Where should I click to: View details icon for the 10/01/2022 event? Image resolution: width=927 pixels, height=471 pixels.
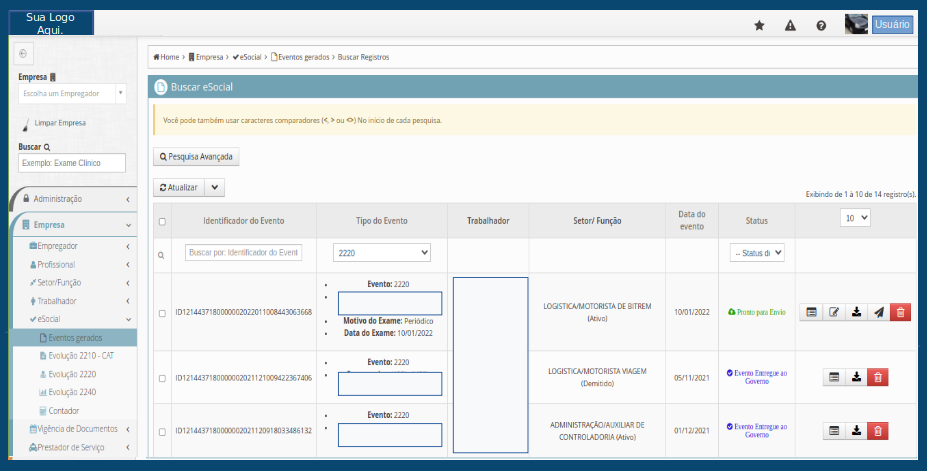click(x=811, y=312)
